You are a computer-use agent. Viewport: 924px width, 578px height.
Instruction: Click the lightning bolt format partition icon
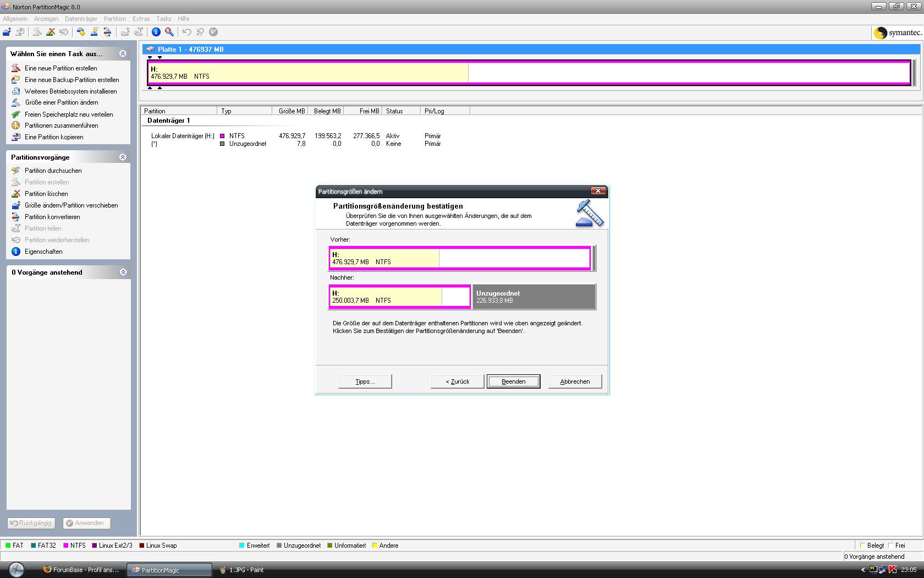point(94,32)
